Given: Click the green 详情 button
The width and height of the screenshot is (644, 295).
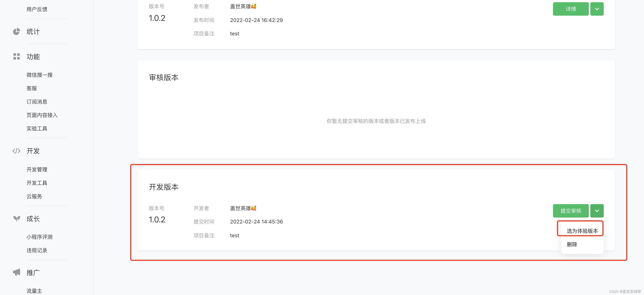Looking at the screenshot, I should click(571, 9).
